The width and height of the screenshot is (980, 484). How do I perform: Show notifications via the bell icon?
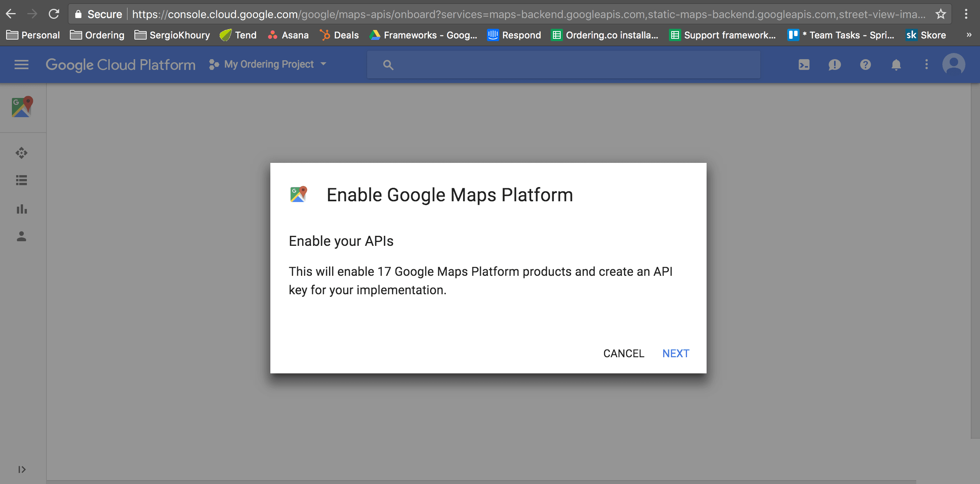pos(896,65)
